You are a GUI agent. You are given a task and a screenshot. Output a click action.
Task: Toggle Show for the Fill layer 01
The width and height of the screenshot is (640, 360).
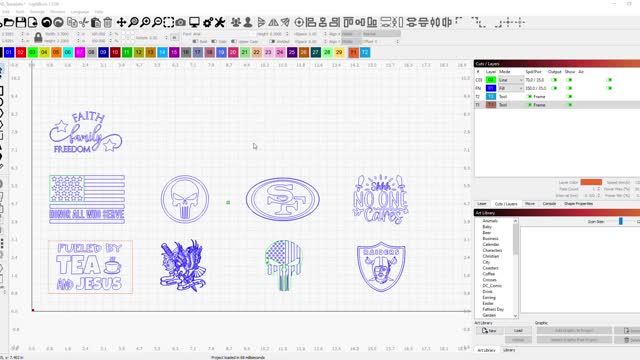(x=569, y=88)
